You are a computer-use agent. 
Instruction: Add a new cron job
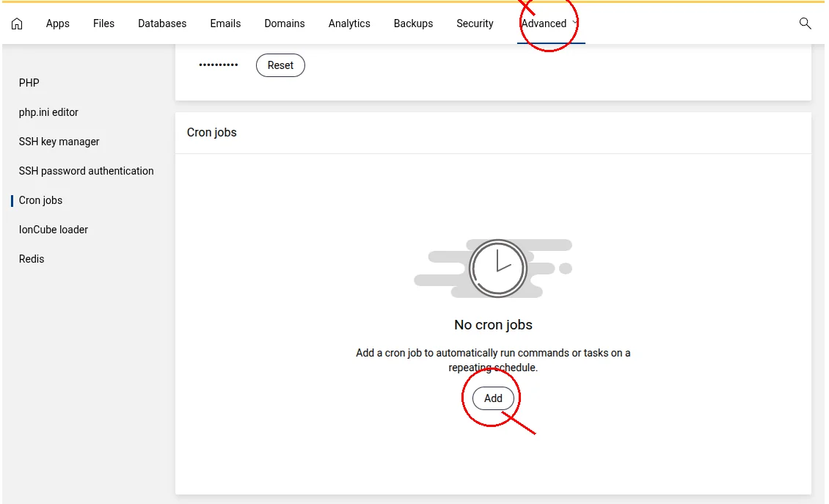pyautogui.click(x=493, y=398)
